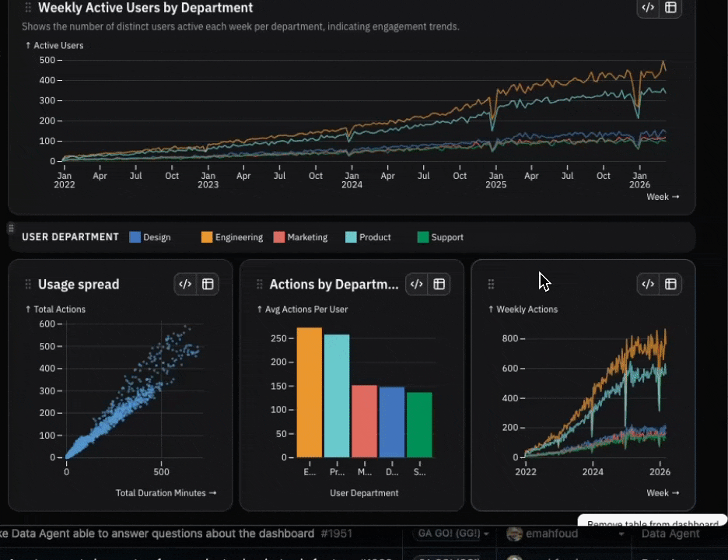Toggle the Design legend swatch
This screenshot has height=560, width=728.
(x=135, y=237)
